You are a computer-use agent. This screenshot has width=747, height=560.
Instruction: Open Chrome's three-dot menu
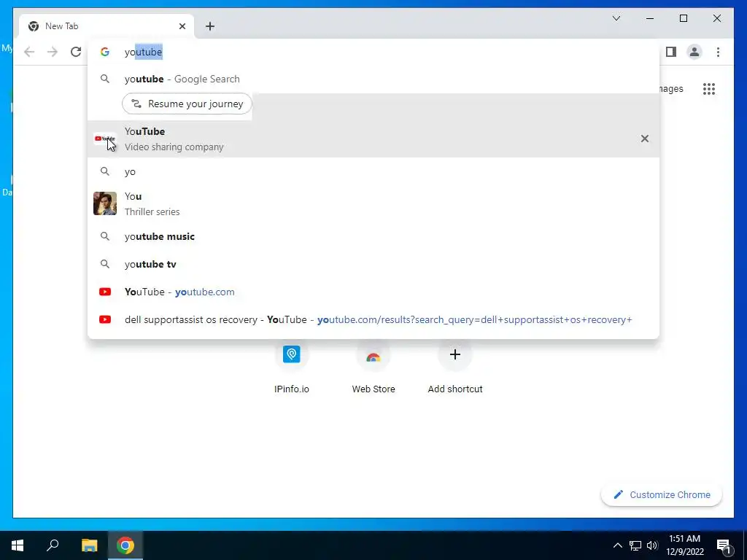[x=718, y=52]
